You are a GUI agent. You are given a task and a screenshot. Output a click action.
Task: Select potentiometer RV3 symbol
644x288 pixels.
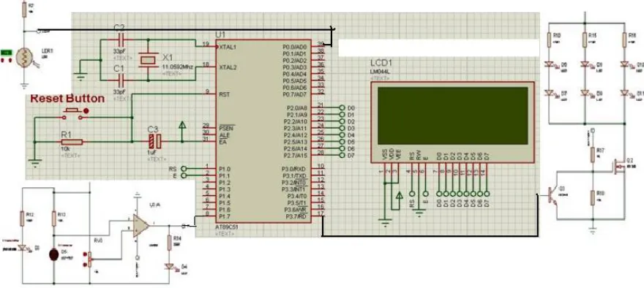coord(89,259)
